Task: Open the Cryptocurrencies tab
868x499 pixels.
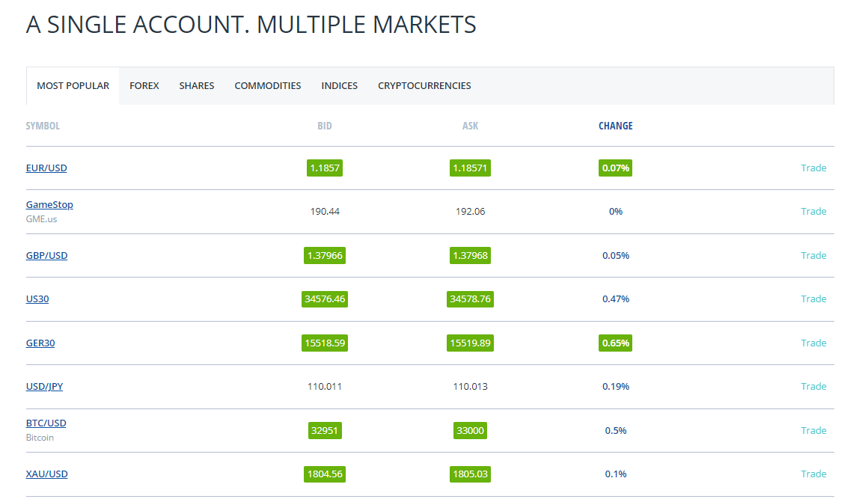Action: click(x=424, y=86)
